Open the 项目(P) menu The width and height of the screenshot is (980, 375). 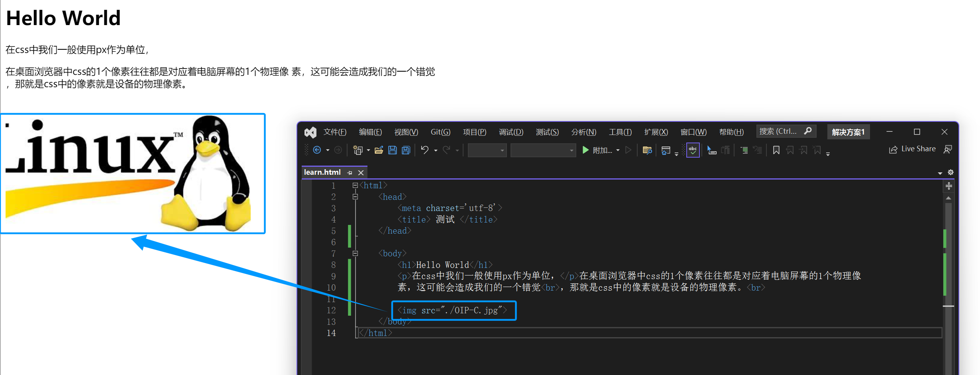tap(474, 132)
